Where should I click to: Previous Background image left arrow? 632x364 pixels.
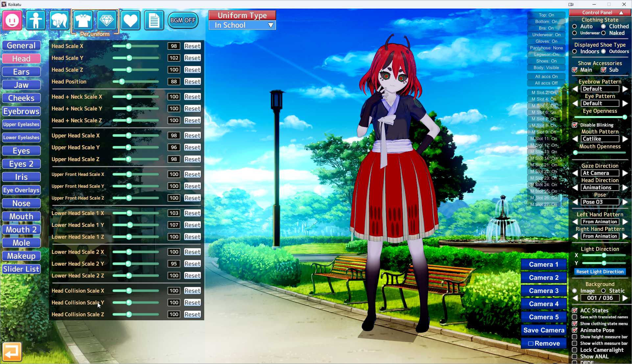coord(575,298)
